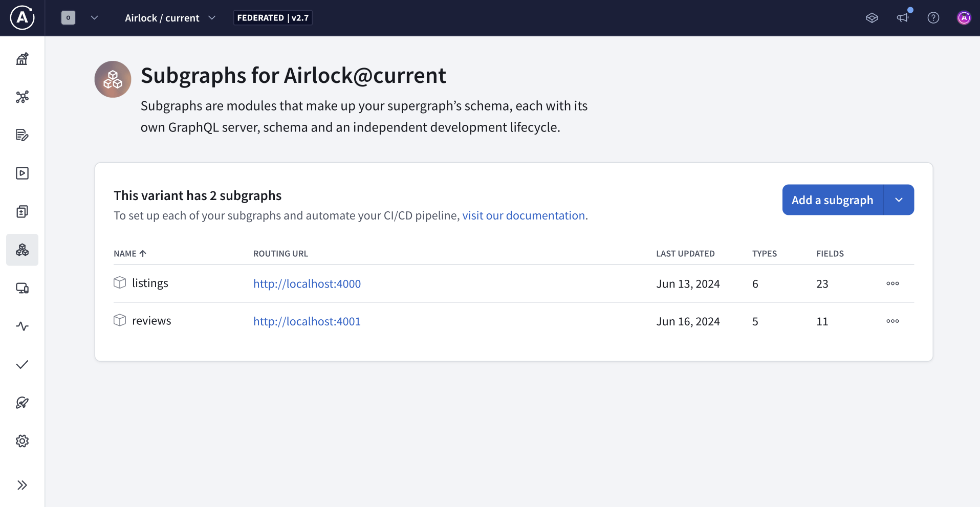Open the Clients devices icon
This screenshot has width=980, height=507.
click(x=22, y=288)
